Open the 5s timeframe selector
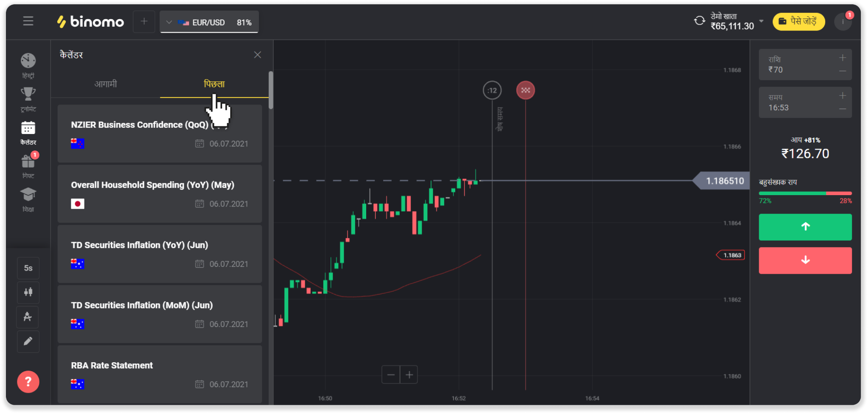This screenshot has width=868, height=414. [x=28, y=268]
